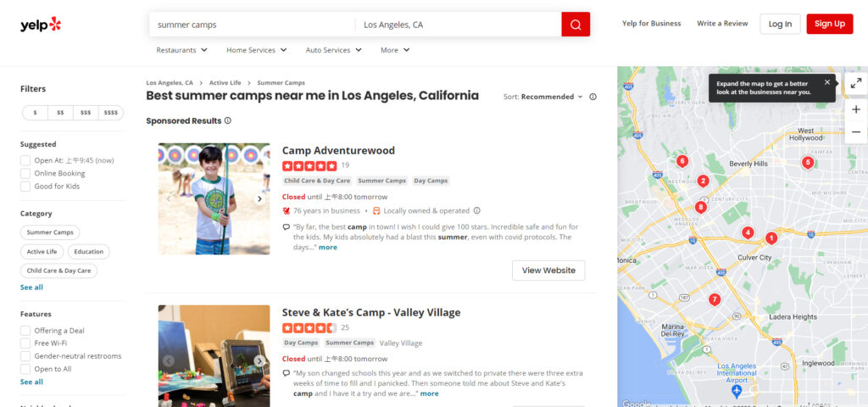The height and width of the screenshot is (407, 868).
Task: Zoom out on the map
Action: pyautogui.click(x=856, y=132)
